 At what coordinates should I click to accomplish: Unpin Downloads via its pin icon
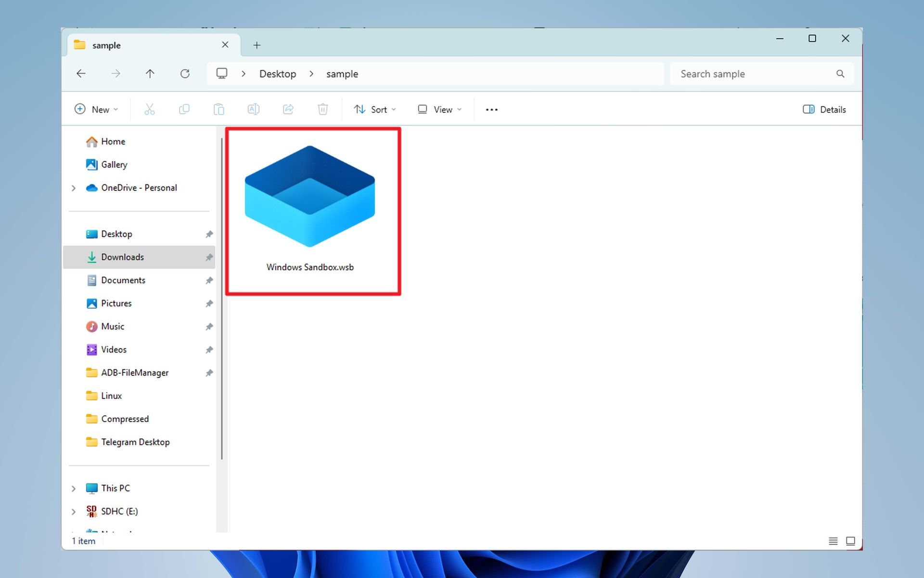click(209, 257)
